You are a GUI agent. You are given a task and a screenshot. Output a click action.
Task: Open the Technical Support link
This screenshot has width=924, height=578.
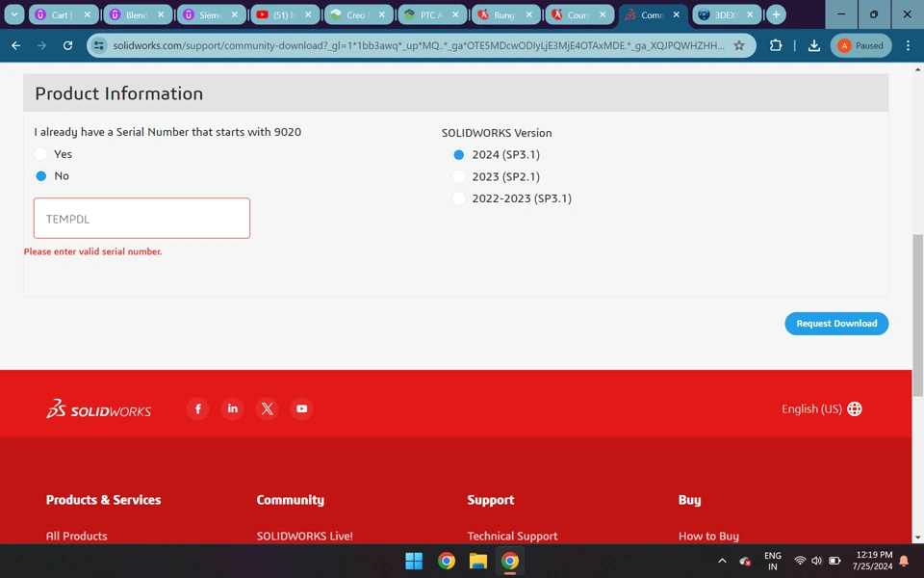tap(512, 536)
